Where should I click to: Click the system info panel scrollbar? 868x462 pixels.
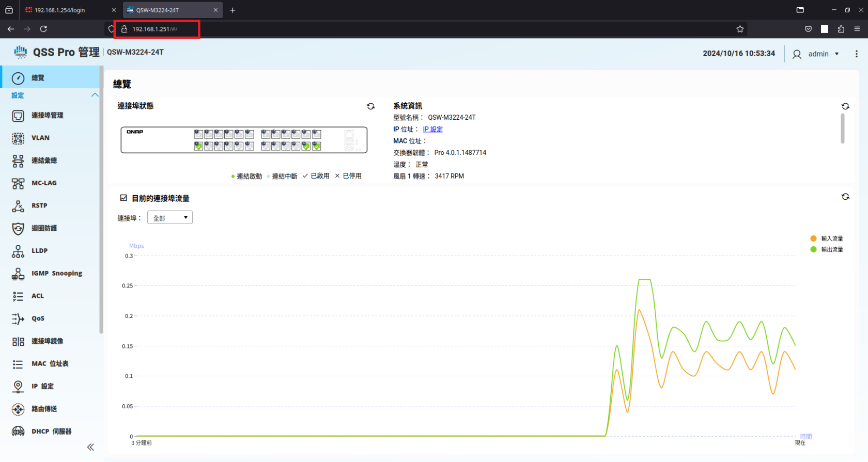point(843,129)
